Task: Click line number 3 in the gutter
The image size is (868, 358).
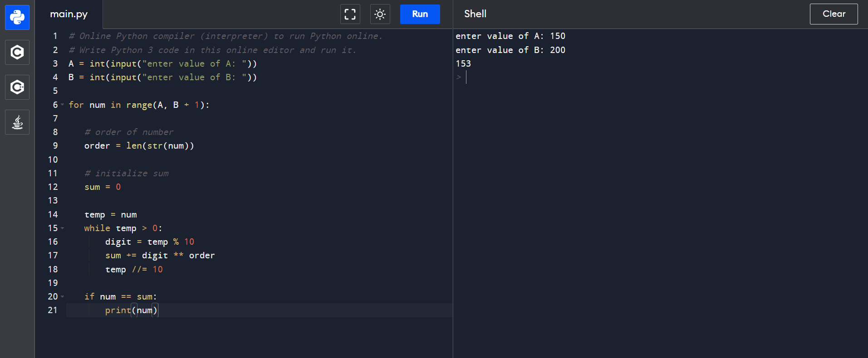Action: click(x=55, y=64)
